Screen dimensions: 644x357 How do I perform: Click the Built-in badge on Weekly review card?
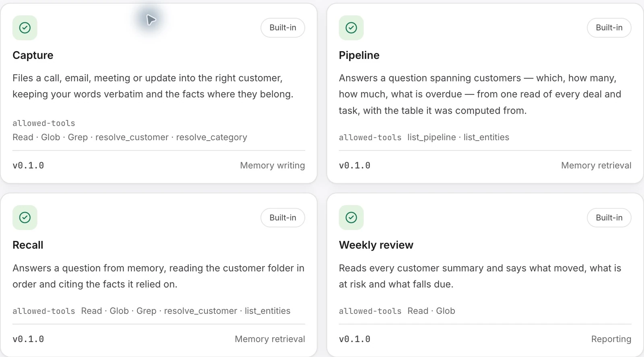click(609, 218)
